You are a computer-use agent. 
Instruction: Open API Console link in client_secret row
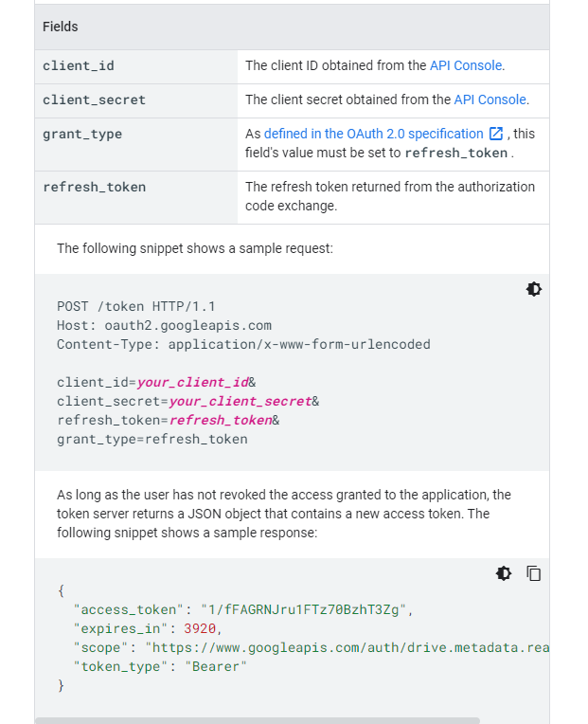coord(490,100)
